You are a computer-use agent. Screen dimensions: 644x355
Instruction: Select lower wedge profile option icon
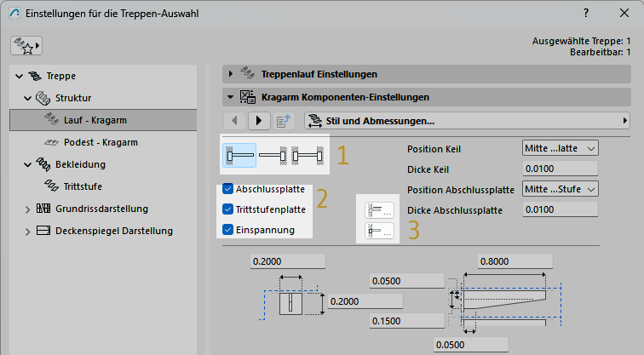[x=378, y=230]
